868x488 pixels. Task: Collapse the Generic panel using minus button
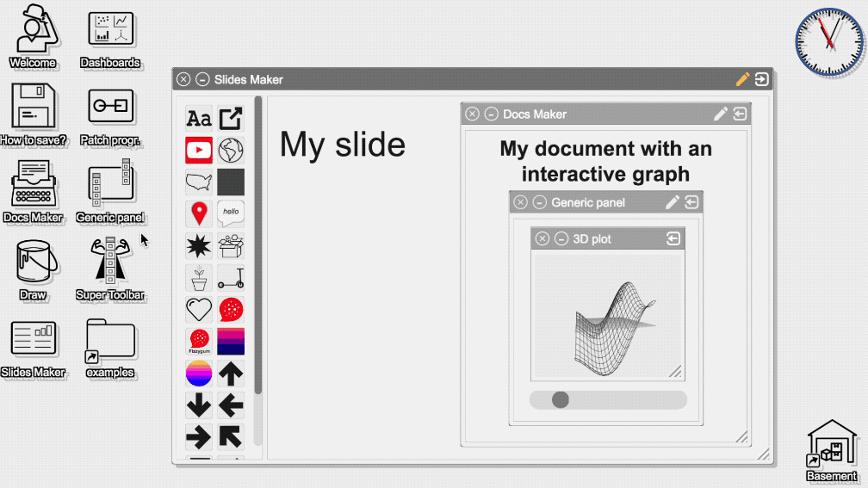pos(540,202)
